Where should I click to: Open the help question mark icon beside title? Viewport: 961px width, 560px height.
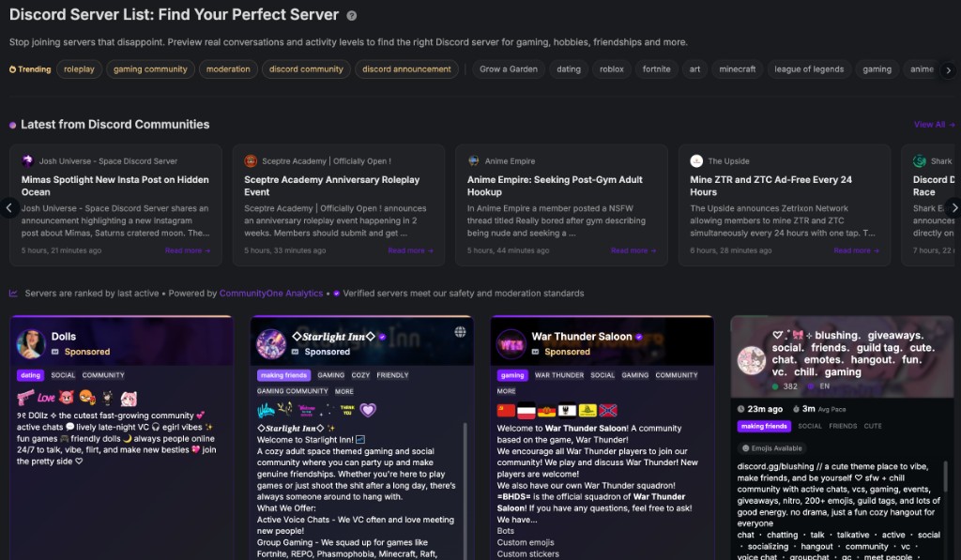point(352,16)
